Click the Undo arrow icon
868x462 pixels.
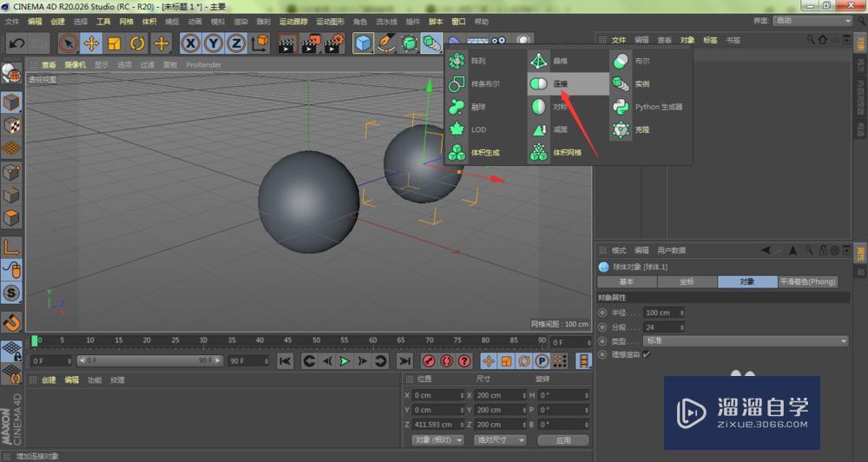pyautogui.click(x=16, y=43)
